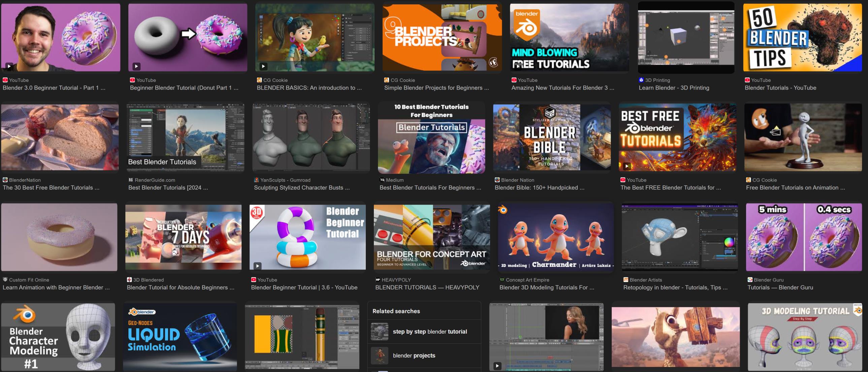This screenshot has width=868, height=372.
Task: Open the 'Mind Blowing Free Tutorials' thumbnail
Action: [x=570, y=37]
